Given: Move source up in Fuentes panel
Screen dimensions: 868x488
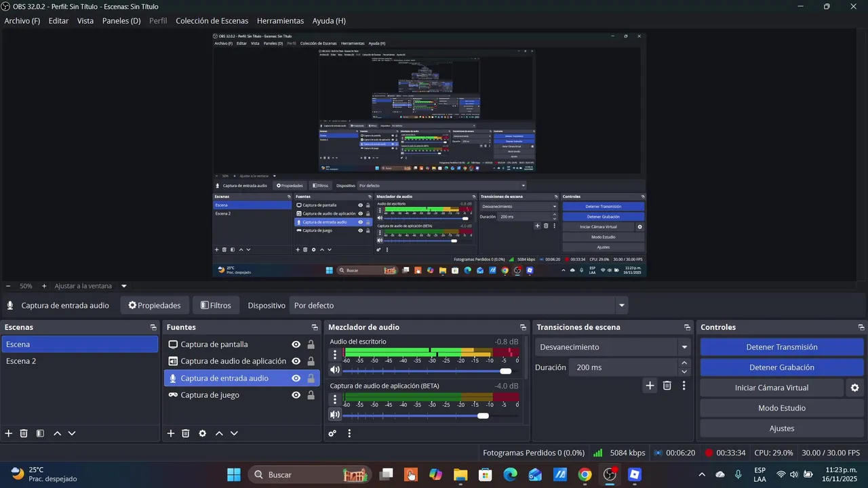Looking at the screenshot, I should pyautogui.click(x=219, y=434).
